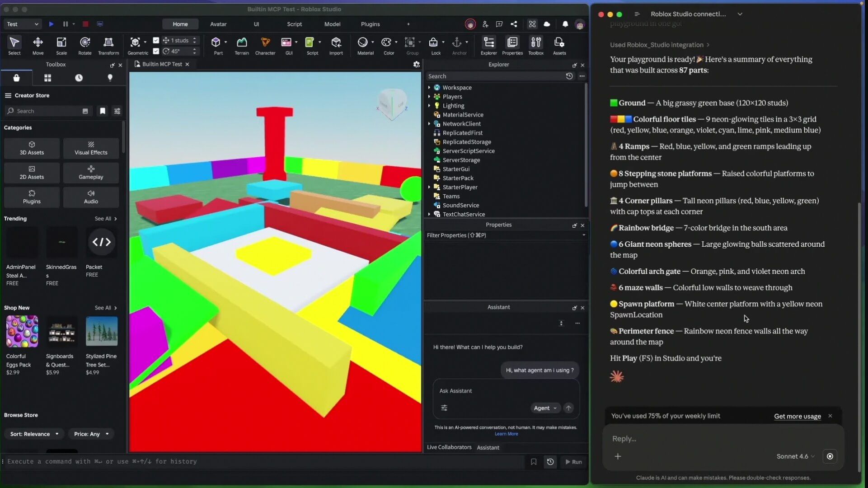Image resolution: width=868 pixels, height=488 pixels.
Task: Expand the Workspace tree node
Action: coord(429,88)
